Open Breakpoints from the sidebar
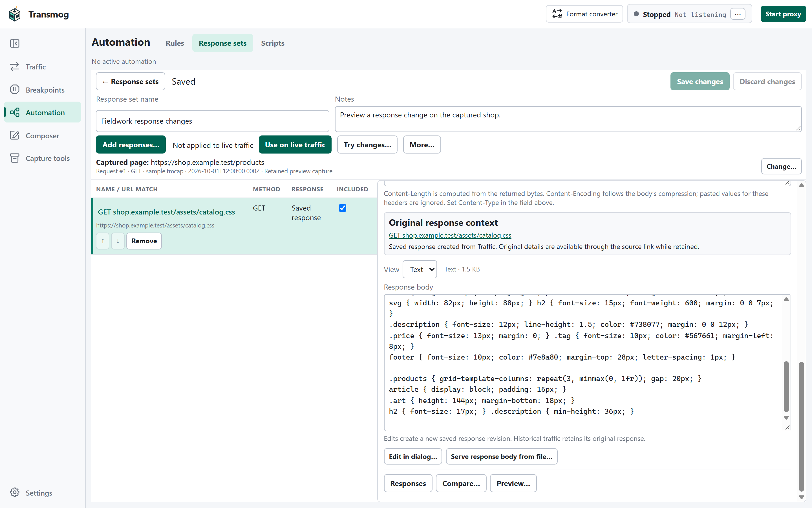 coord(43,90)
